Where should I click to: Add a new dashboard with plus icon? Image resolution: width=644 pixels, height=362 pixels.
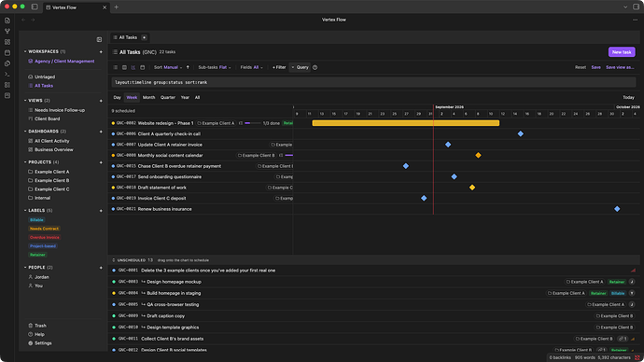click(x=101, y=132)
